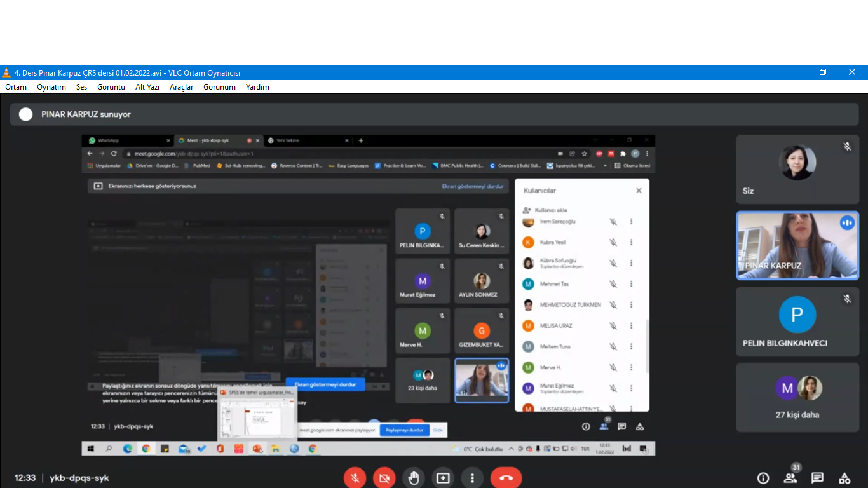Toggle the microphone mute button in Meet toolbar
868x488 pixels.
(355, 478)
